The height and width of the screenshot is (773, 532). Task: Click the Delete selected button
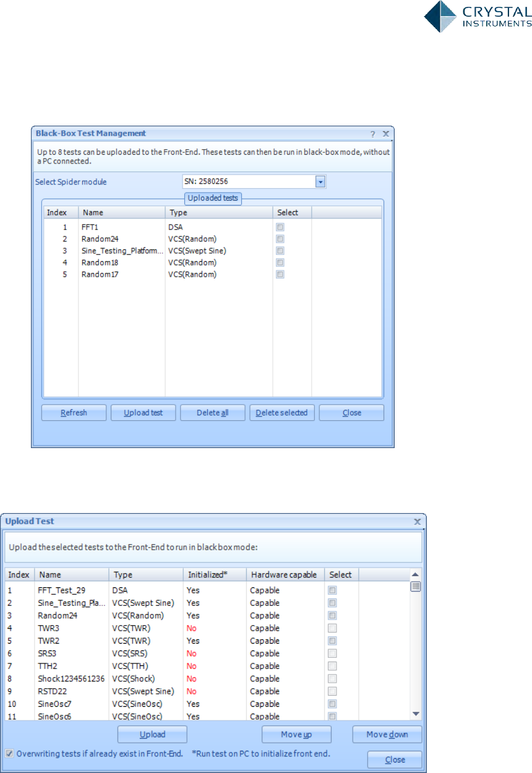tap(282, 413)
